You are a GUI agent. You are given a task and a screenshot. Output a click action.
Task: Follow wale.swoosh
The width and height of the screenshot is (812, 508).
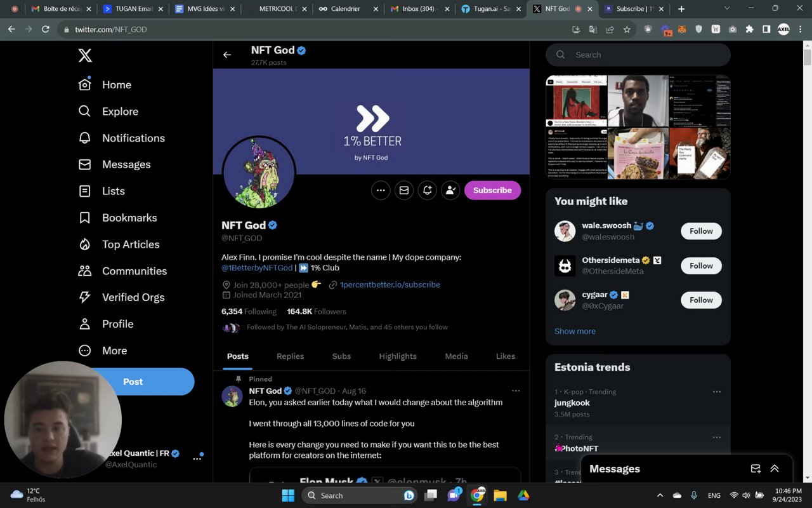[701, 231]
